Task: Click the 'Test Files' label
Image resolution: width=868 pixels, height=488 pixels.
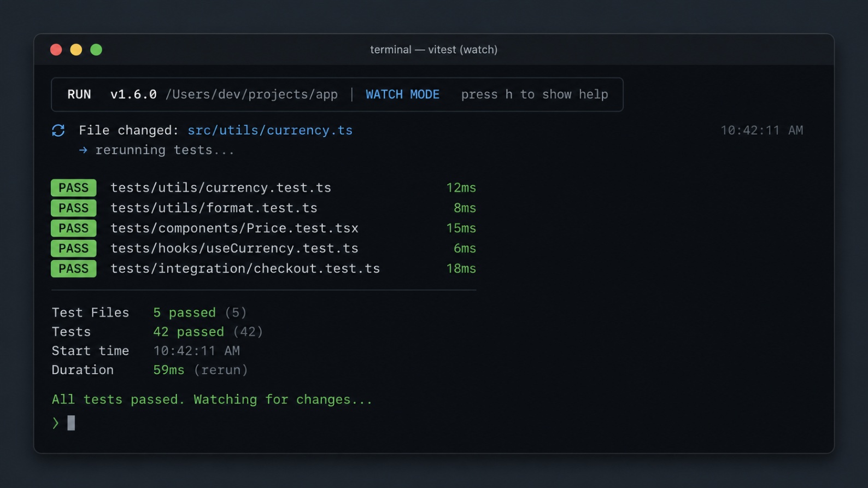Action: pos(90,313)
